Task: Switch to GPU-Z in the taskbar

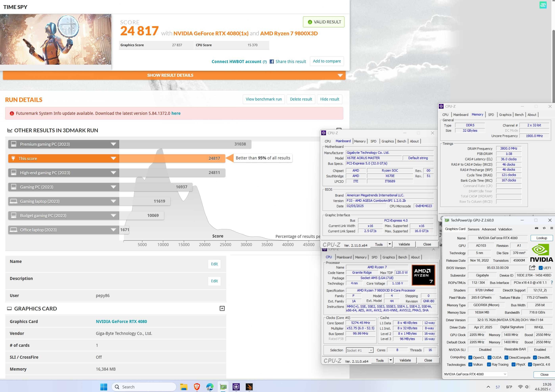Action: pyautogui.click(x=223, y=387)
